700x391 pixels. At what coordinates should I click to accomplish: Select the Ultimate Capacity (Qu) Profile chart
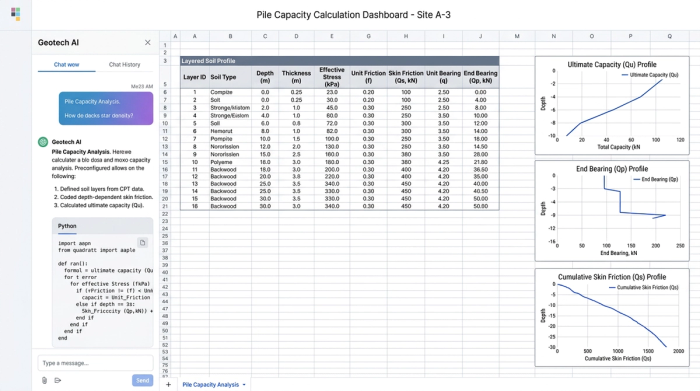(612, 105)
